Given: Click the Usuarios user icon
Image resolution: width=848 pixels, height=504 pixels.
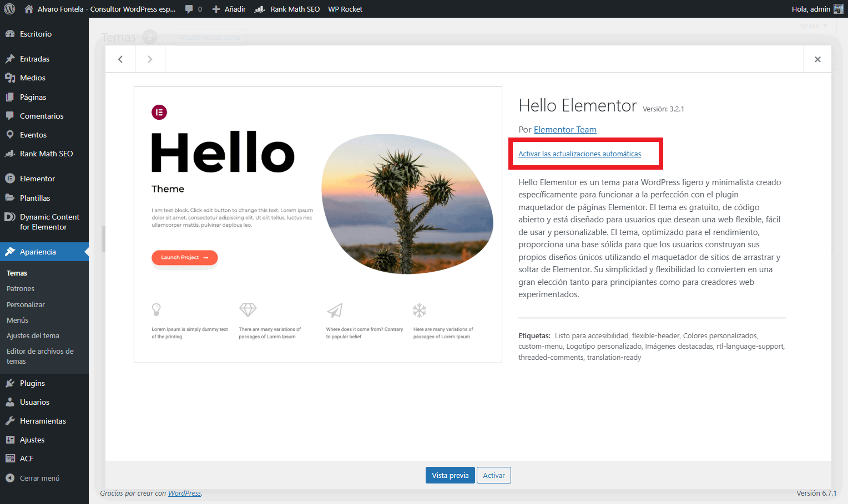Looking at the screenshot, I should (10, 402).
